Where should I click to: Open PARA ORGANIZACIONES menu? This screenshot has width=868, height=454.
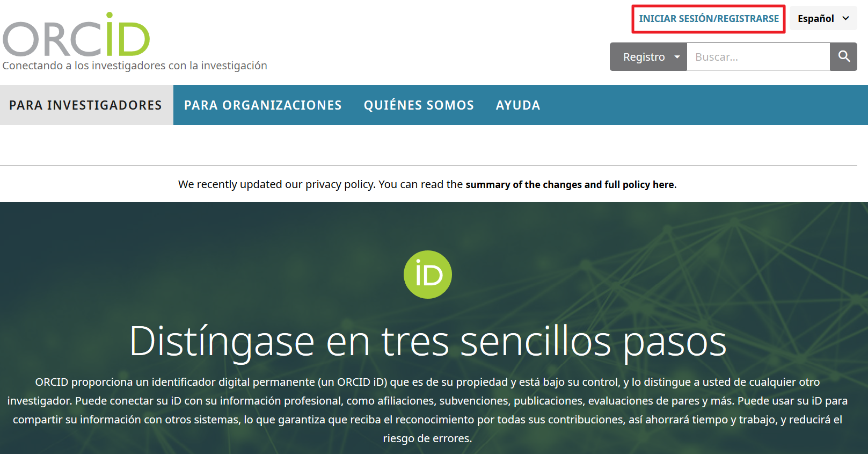coord(263,105)
